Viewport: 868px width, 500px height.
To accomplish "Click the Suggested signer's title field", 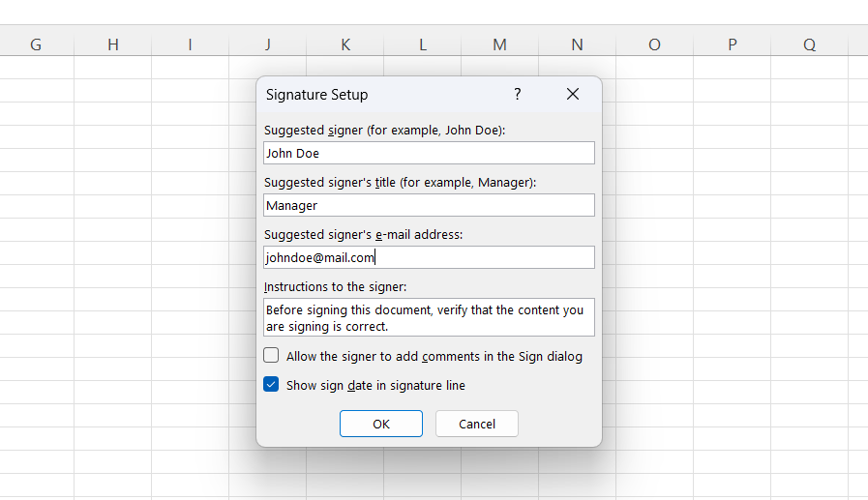I will coord(429,205).
